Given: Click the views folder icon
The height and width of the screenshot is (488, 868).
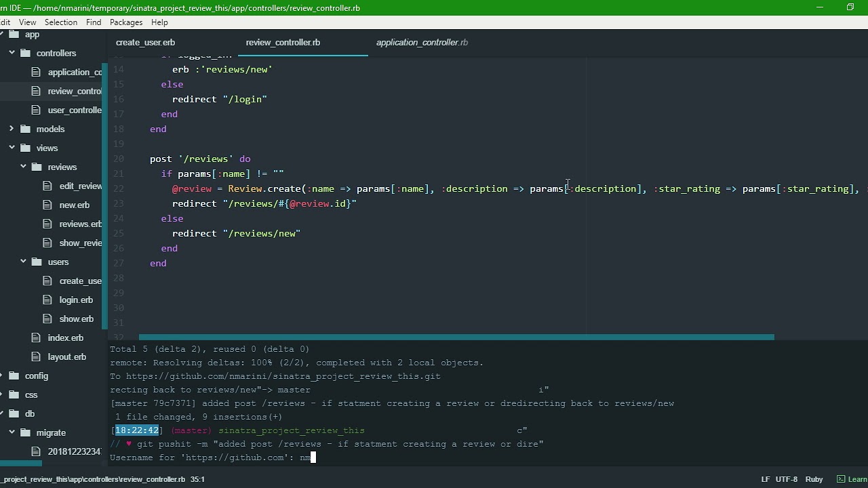Looking at the screenshot, I should pyautogui.click(x=25, y=148).
